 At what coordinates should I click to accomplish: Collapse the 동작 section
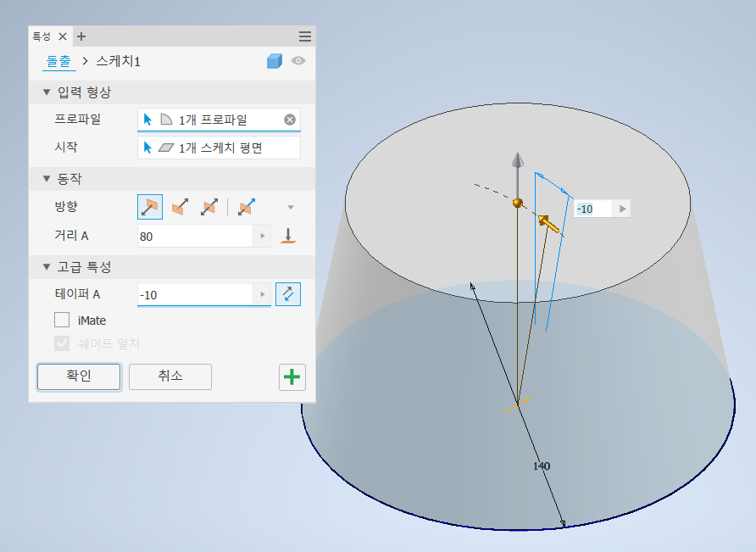(x=47, y=179)
